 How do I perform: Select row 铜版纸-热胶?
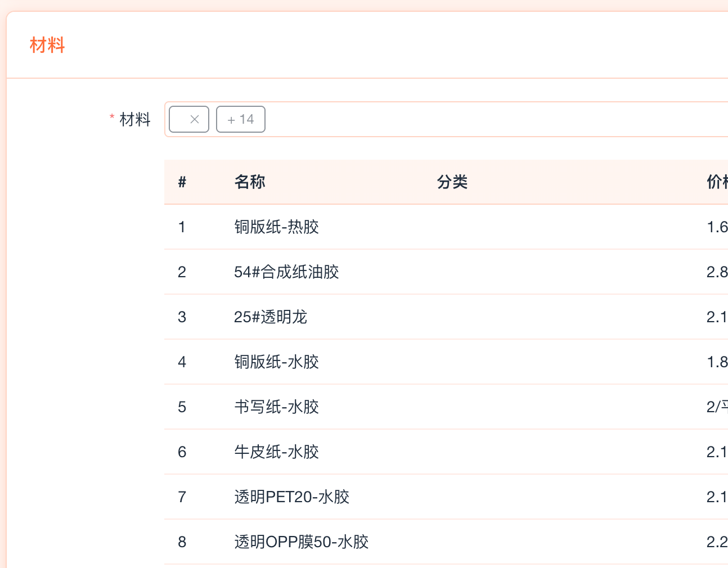277,227
